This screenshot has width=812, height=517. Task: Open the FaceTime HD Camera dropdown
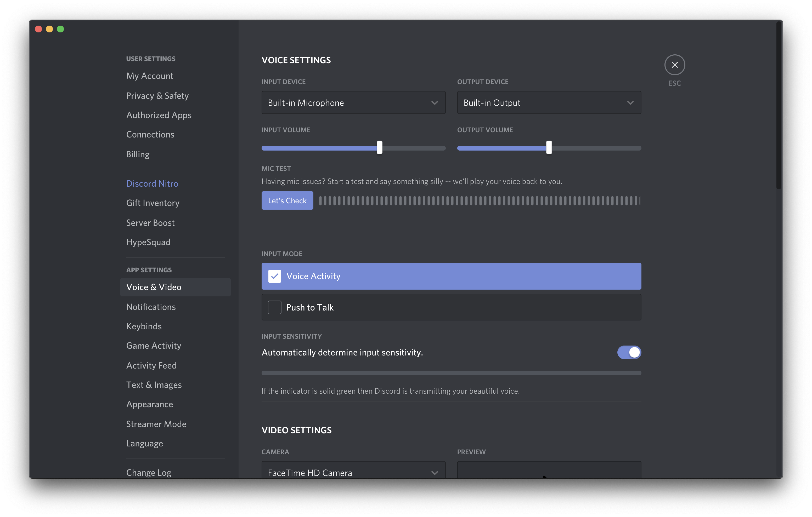coord(353,472)
